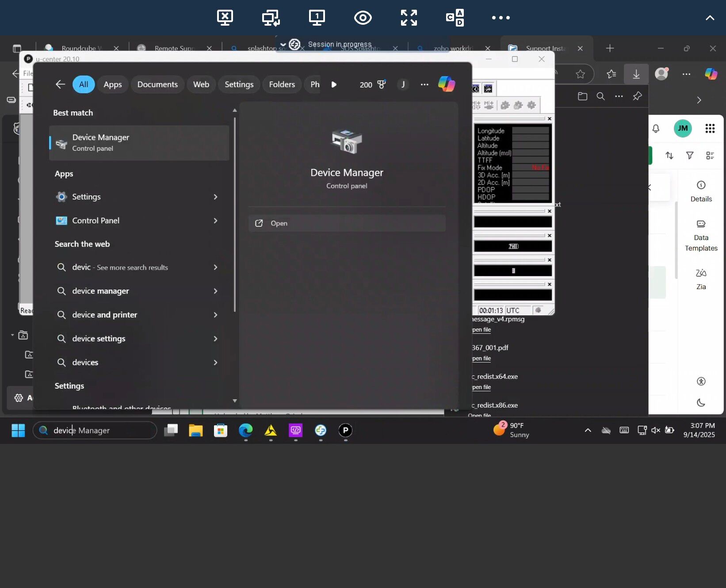726x588 pixels.
Task: Click Open in Device Manager preview pane
Action: (x=347, y=223)
